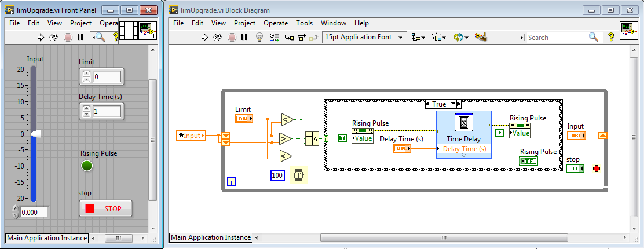Viewport: 644px width, 249px height.
Task: Open File menu in Block Diagram window
Action: click(178, 23)
